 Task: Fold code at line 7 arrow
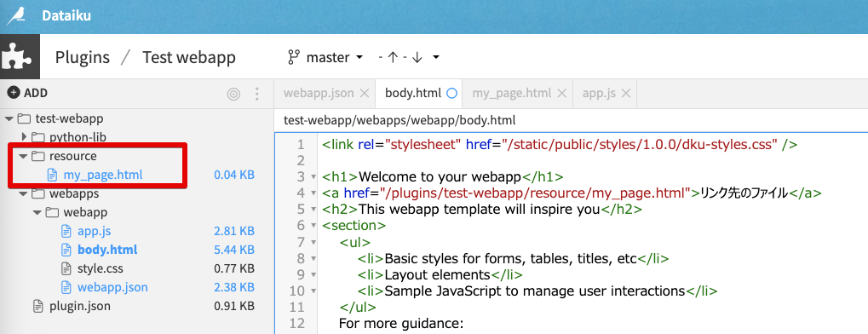313,243
